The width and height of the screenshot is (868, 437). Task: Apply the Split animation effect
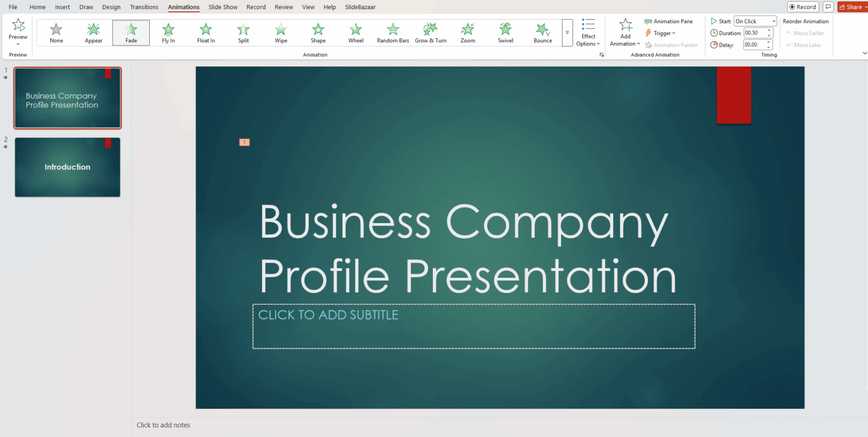244,33
